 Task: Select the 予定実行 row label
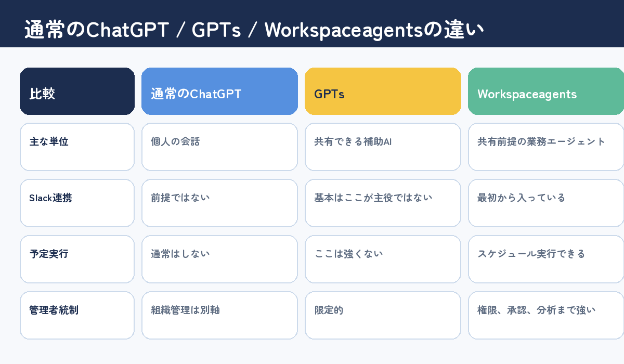point(77,259)
